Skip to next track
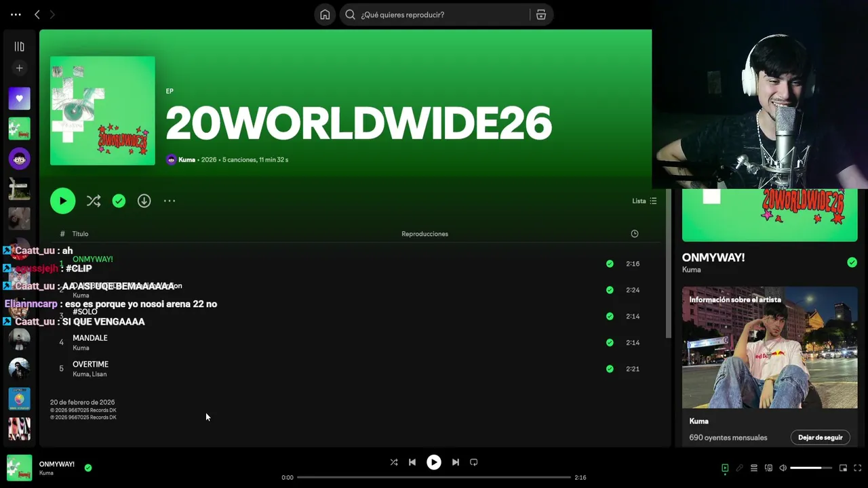 pos(456,462)
